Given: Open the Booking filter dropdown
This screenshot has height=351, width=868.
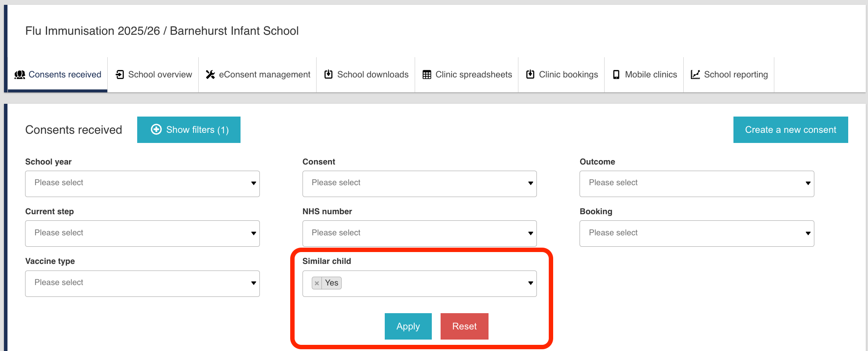Looking at the screenshot, I should (697, 233).
